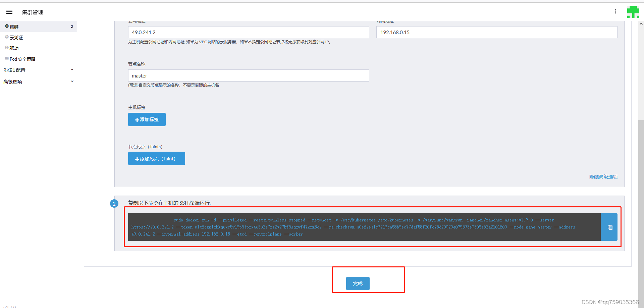Image resolution: width=644 pixels, height=308 pixels.
Task: Open the three-dot more options menu
Action: pyautogui.click(x=615, y=11)
